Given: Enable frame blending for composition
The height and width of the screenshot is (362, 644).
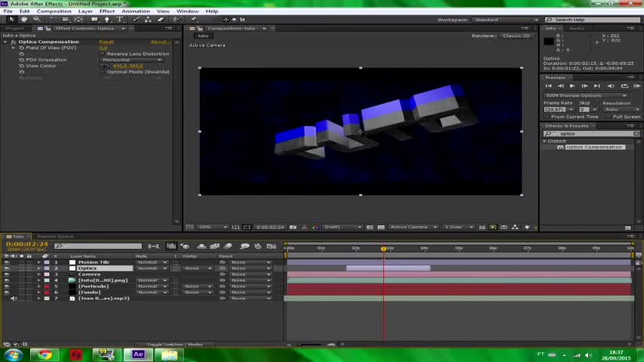Looking at the screenshot, I should click(214, 246).
